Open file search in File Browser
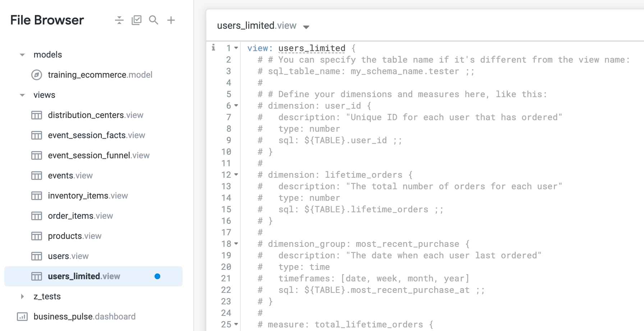 click(153, 20)
